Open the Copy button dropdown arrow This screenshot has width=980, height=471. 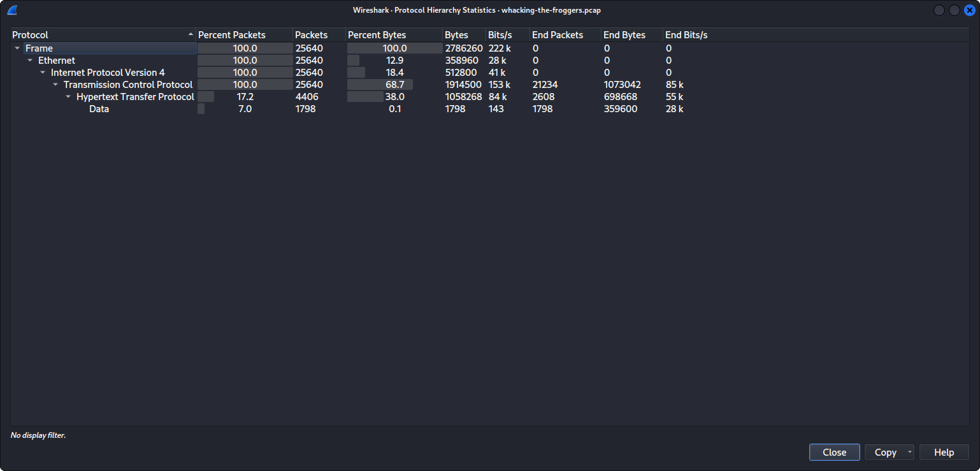pyautogui.click(x=910, y=453)
